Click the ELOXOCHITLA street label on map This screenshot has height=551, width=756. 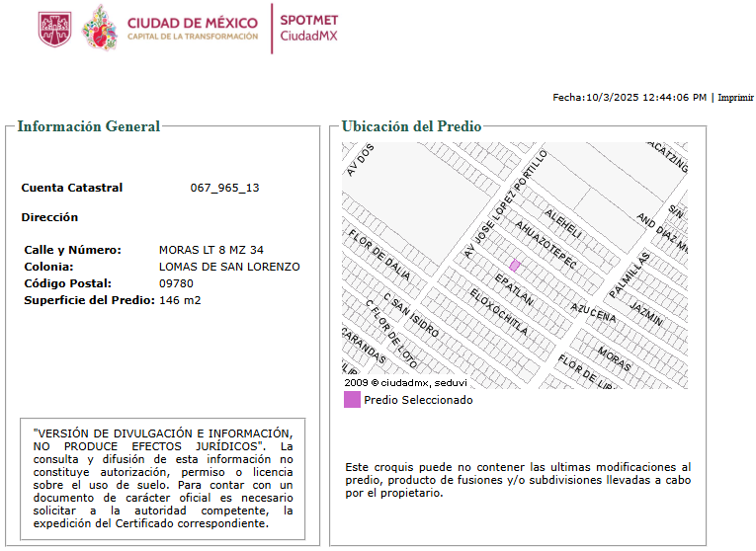pos(498,312)
